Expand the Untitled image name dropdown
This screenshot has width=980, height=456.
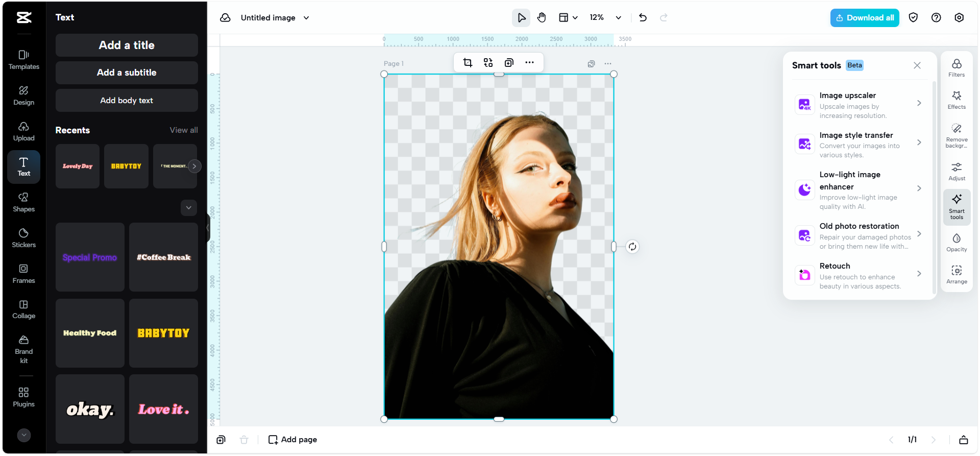point(306,18)
